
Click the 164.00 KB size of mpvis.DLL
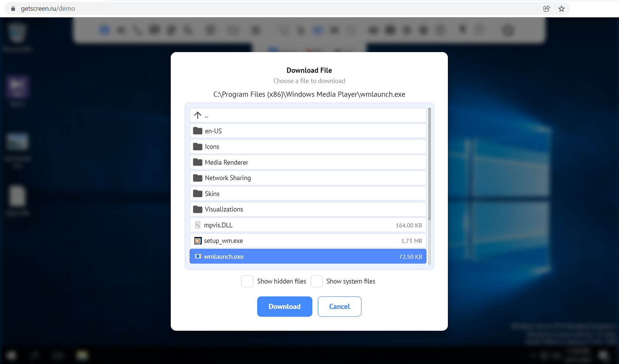click(409, 225)
